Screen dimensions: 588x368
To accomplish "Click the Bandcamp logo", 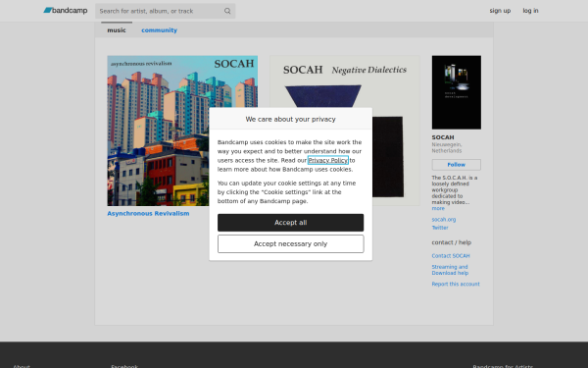I will click(x=66, y=11).
